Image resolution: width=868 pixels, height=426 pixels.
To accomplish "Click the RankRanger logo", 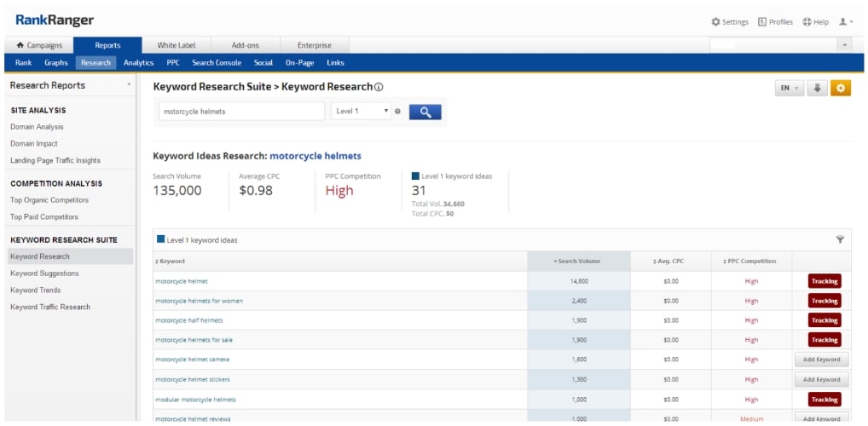I will click(x=55, y=20).
